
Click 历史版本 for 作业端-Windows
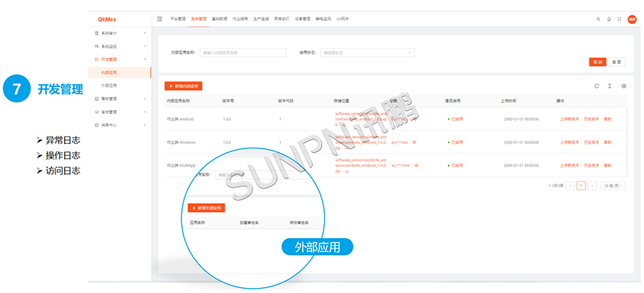(x=592, y=142)
